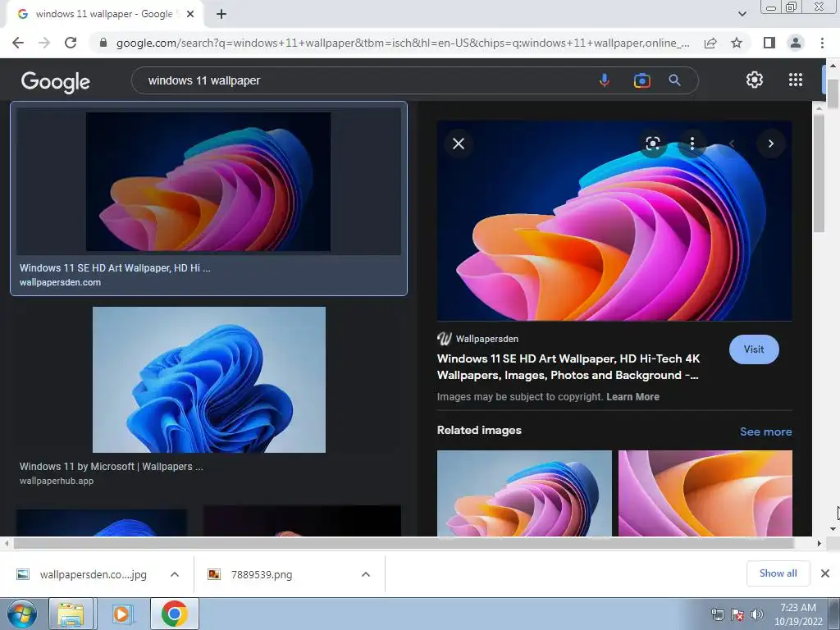Select the colorful Windows 11 SE thumbnail
Image resolution: width=840 pixels, height=630 pixels.
(208, 181)
